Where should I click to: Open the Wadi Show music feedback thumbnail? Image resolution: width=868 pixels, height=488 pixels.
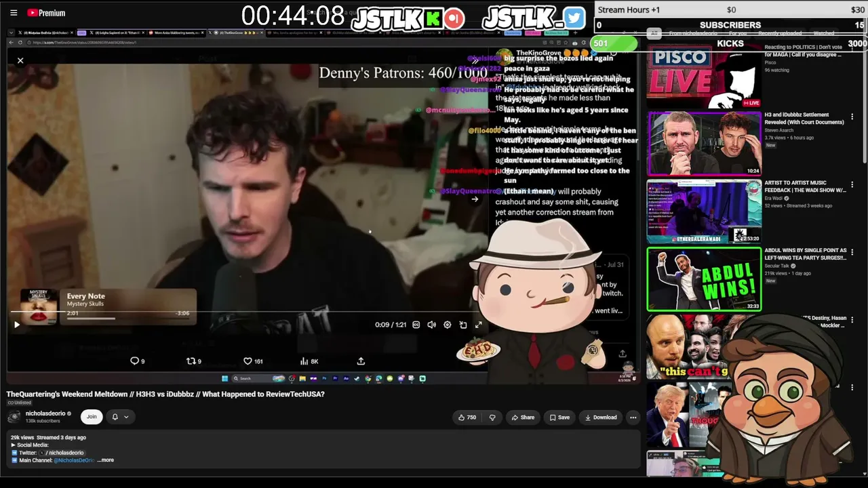[x=704, y=211]
